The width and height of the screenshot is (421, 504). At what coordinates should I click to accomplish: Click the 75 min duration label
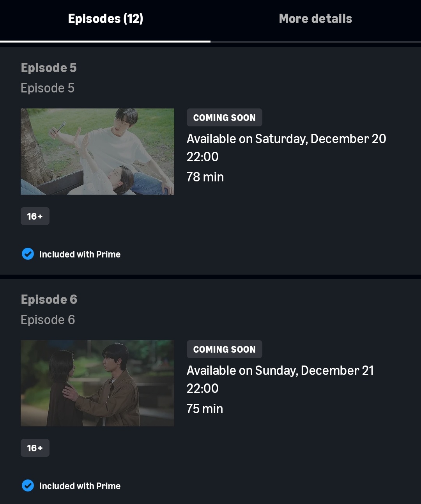[x=205, y=409]
